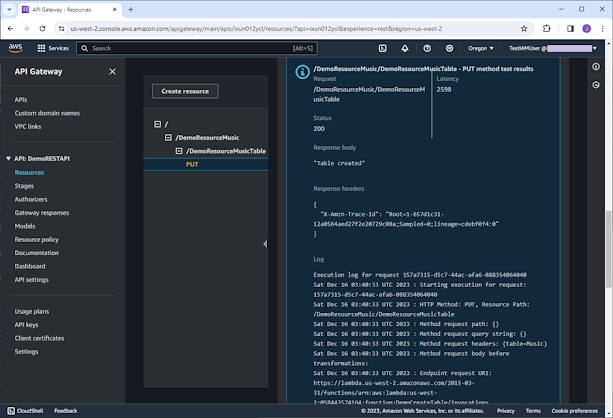Image resolution: width=613 pixels, height=418 pixels.
Task: Close the API Gateway - Resources tab
Action: (x=115, y=9)
